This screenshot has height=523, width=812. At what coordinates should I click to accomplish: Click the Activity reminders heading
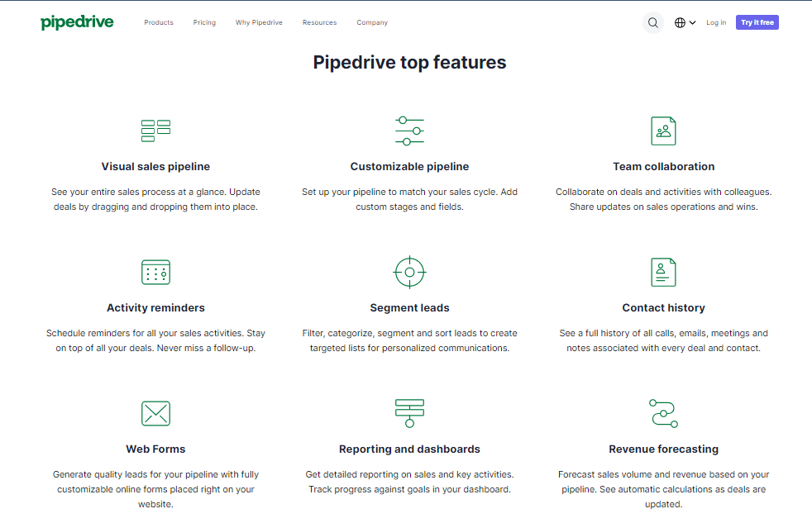(156, 308)
